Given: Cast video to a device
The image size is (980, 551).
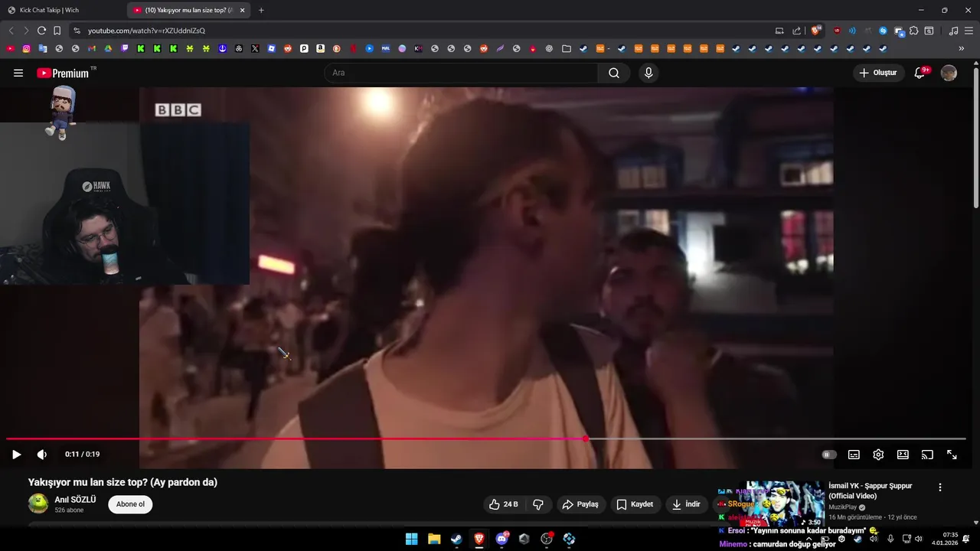Looking at the screenshot, I should tap(927, 455).
